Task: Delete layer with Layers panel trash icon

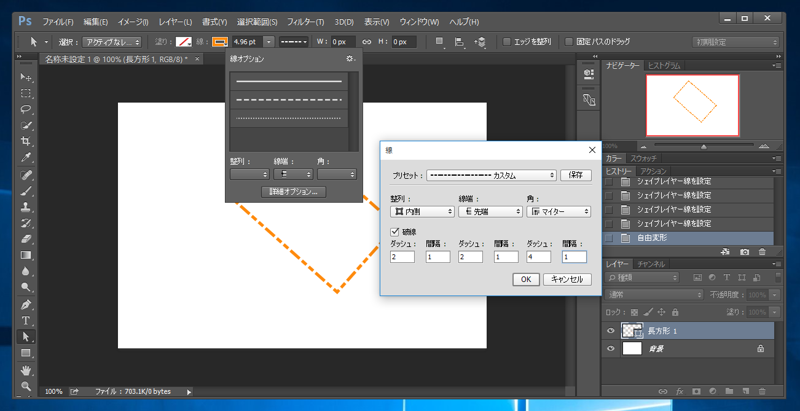Action: [x=762, y=391]
